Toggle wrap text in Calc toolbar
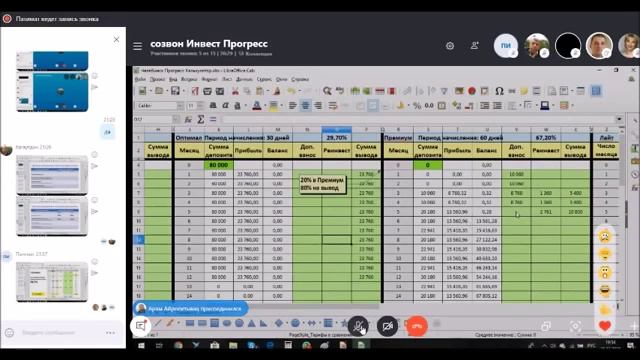Viewport: 640px width, 360px height. pyautogui.click(x=333, y=106)
